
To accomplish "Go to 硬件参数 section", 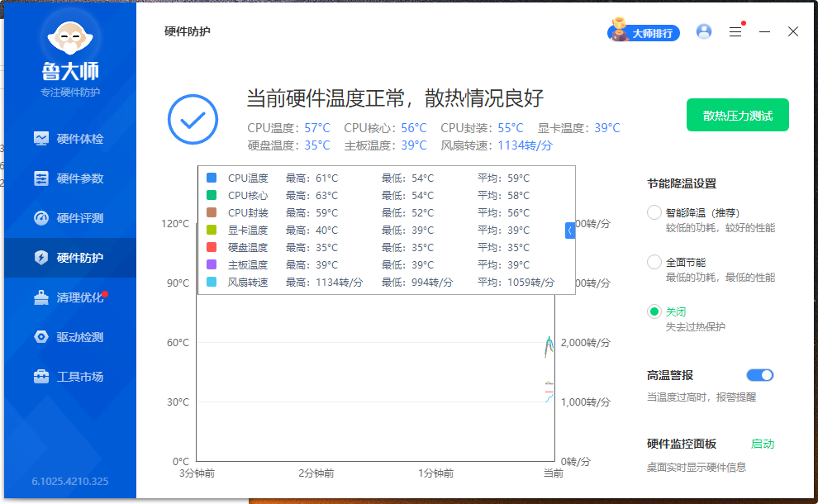I will tap(70, 178).
